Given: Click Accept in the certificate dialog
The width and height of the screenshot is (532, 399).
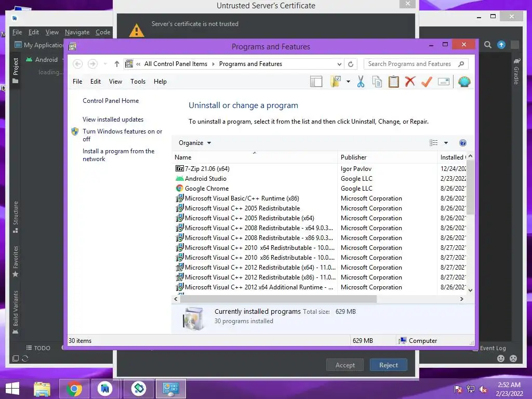Looking at the screenshot, I should pyautogui.click(x=345, y=365).
